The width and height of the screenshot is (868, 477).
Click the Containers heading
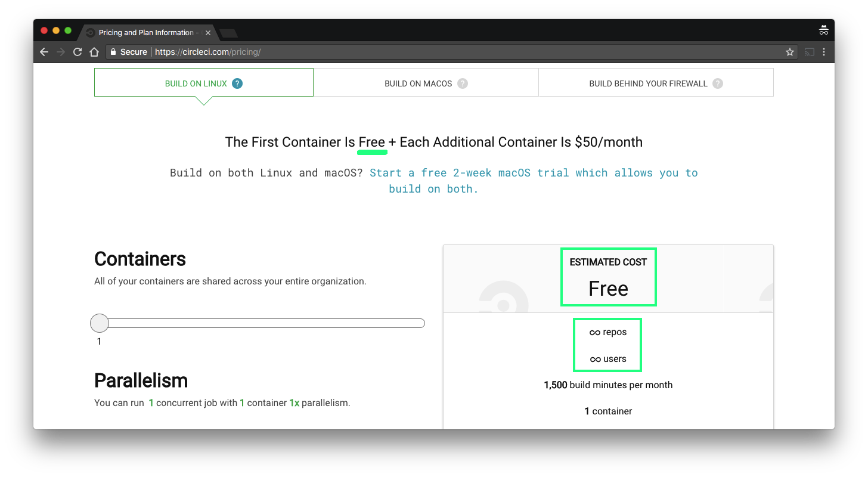[140, 259]
